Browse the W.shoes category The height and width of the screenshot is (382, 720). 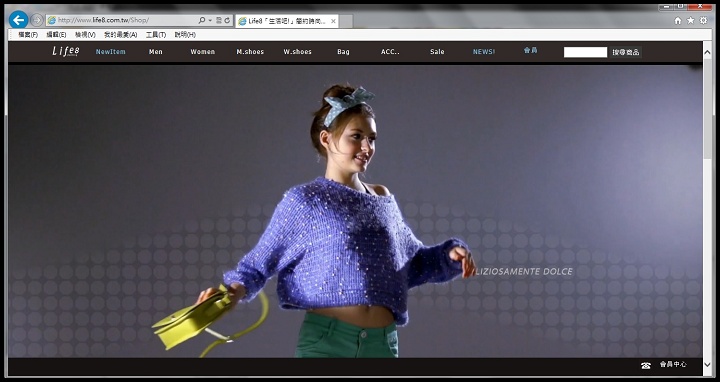tap(298, 52)
